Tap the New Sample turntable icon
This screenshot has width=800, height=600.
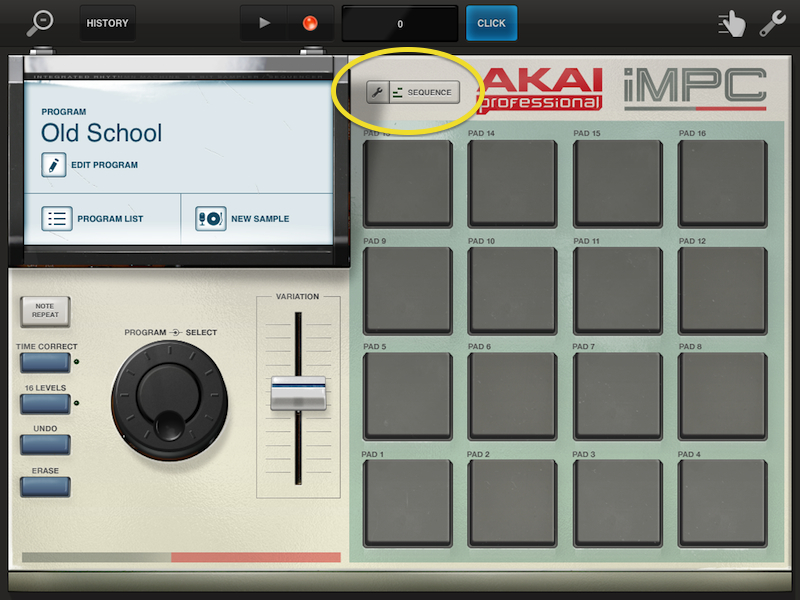tap(210, 218)
